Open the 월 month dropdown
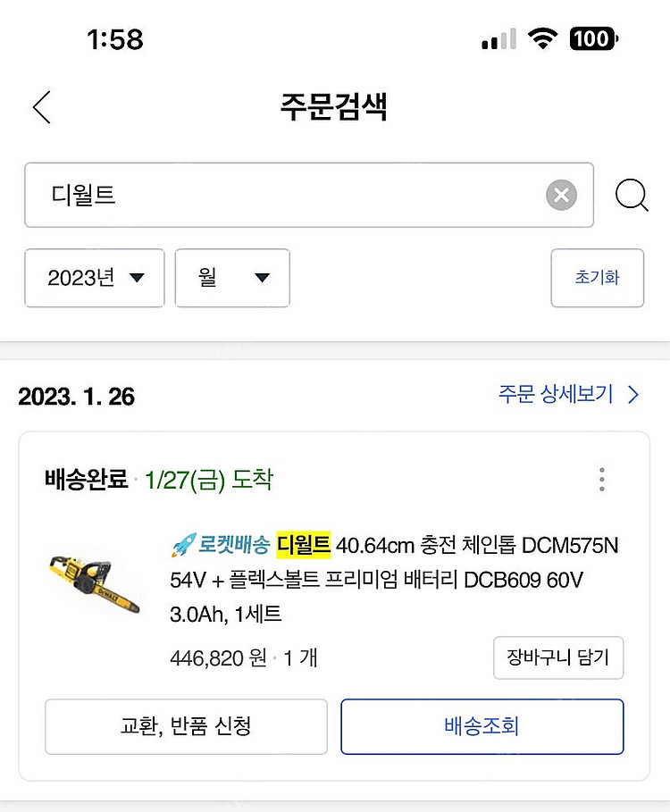 click(x=232, y=278)
